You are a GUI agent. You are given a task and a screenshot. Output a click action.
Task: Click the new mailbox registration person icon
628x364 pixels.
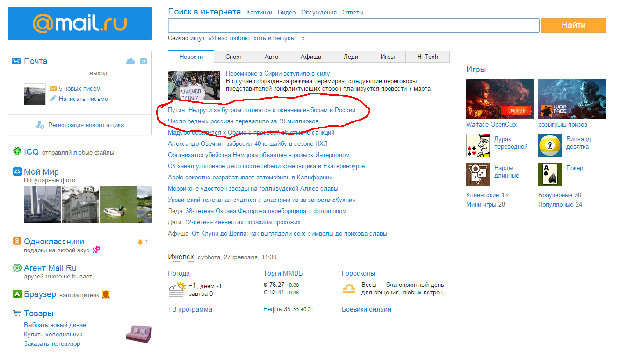(40, 125)
